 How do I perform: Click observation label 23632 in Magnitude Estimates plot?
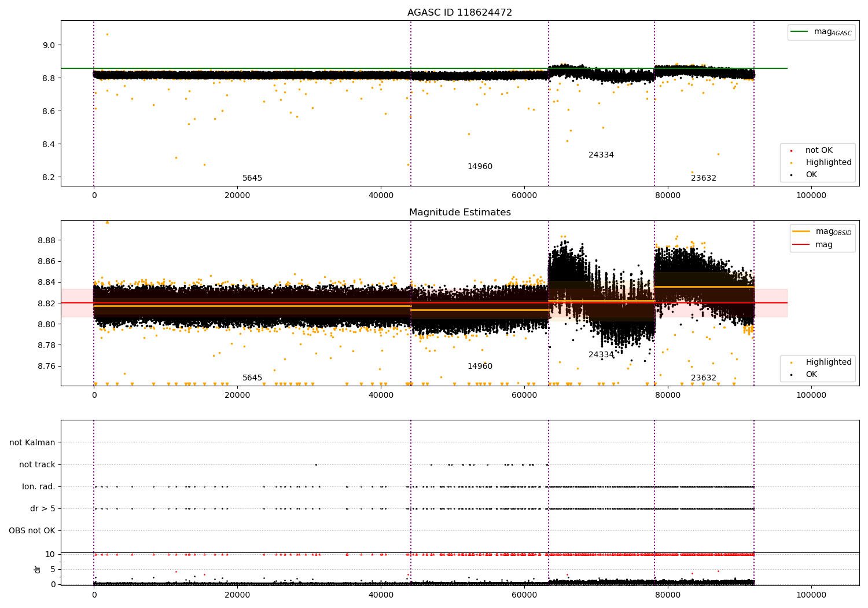pyautogui.click(x=704, y=378)
